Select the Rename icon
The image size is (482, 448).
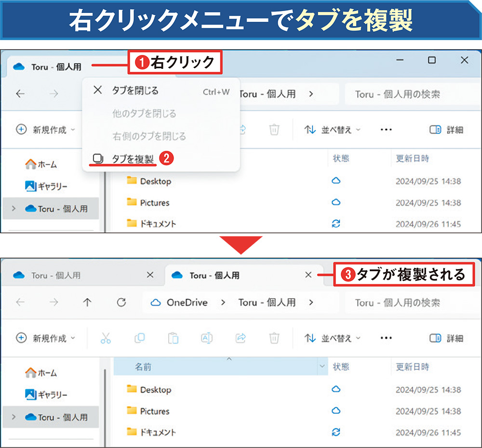click(x=207, y=338)
